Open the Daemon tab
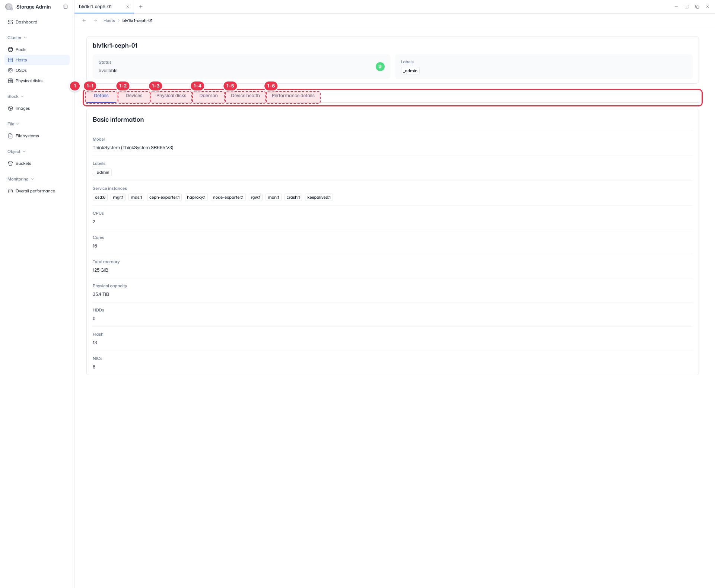Viewport: 715px width, 588px height. [209, 96]
